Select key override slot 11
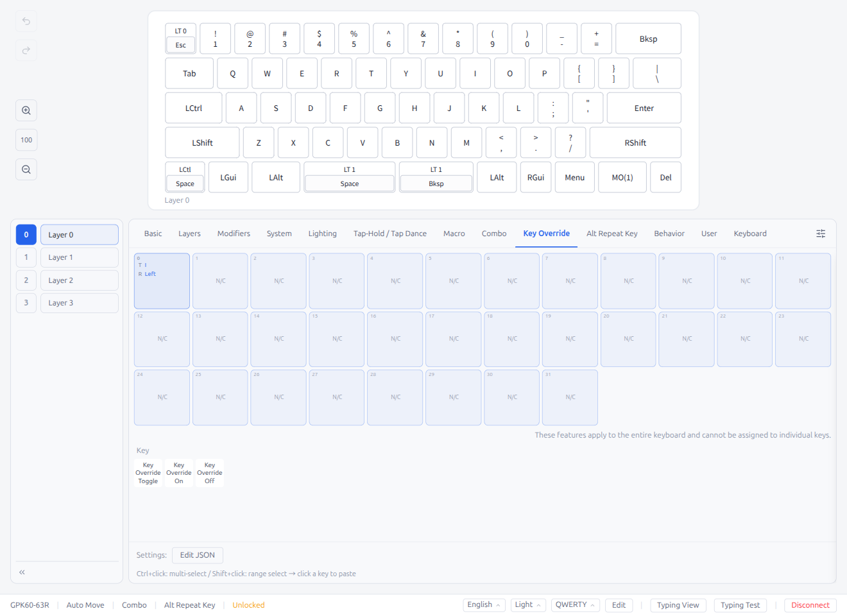Screen dimensions: 847x616 (803, 281)
